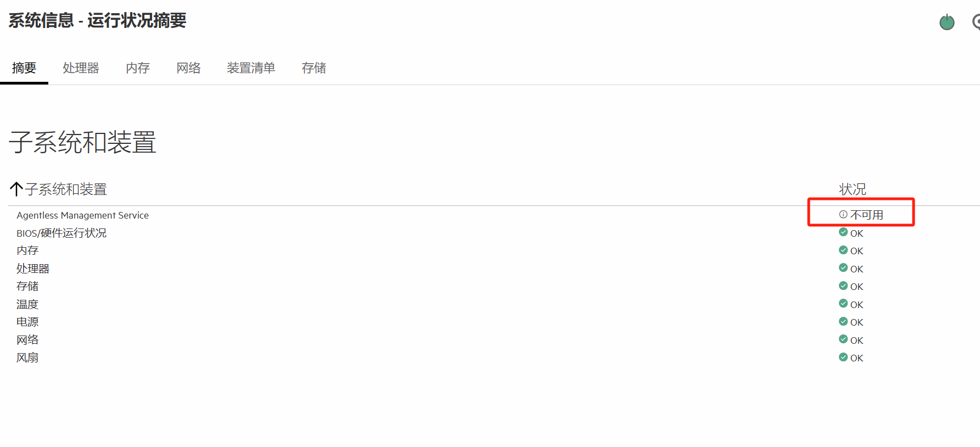Click OK check icon in 温度 row
Screen dimensions: 980x447
coord(843,304)
